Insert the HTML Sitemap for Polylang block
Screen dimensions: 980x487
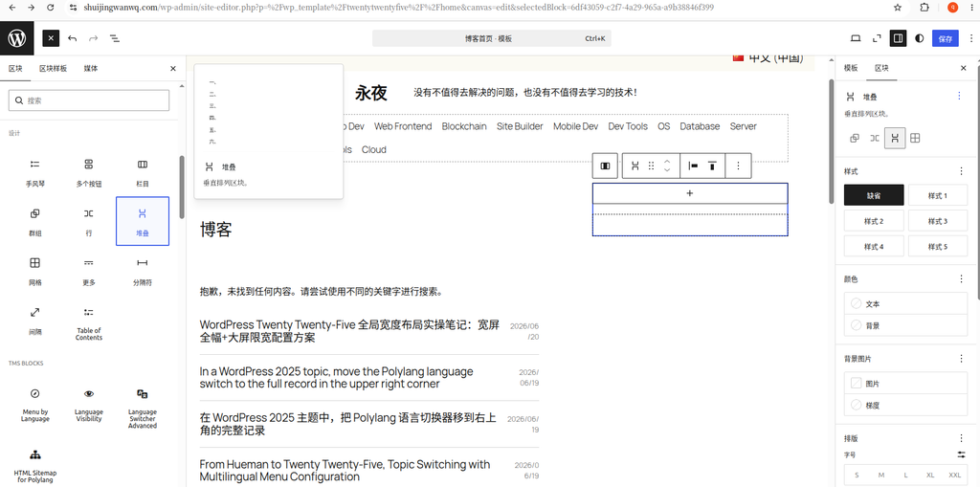[x=35, y=464]
